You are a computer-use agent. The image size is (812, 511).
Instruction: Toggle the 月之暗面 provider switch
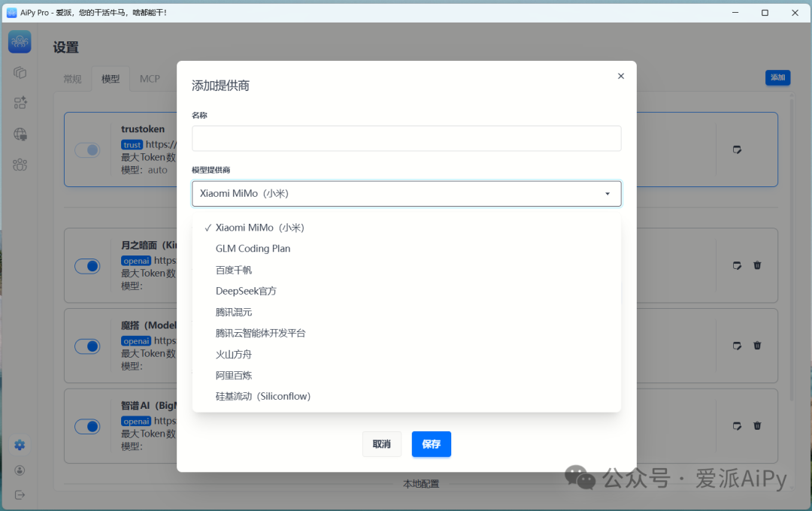(x=87, y=266)
